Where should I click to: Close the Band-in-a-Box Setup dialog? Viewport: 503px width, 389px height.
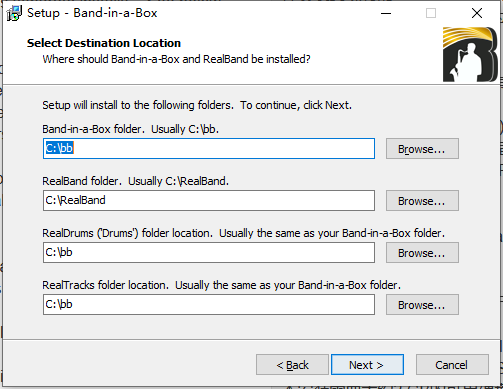coord(477,13)
